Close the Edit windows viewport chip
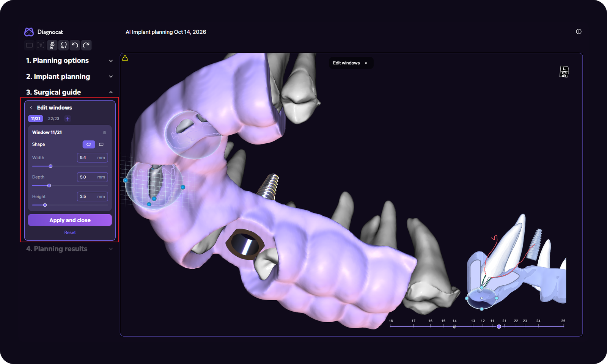 pyautogui.click(x=366, y=63)
